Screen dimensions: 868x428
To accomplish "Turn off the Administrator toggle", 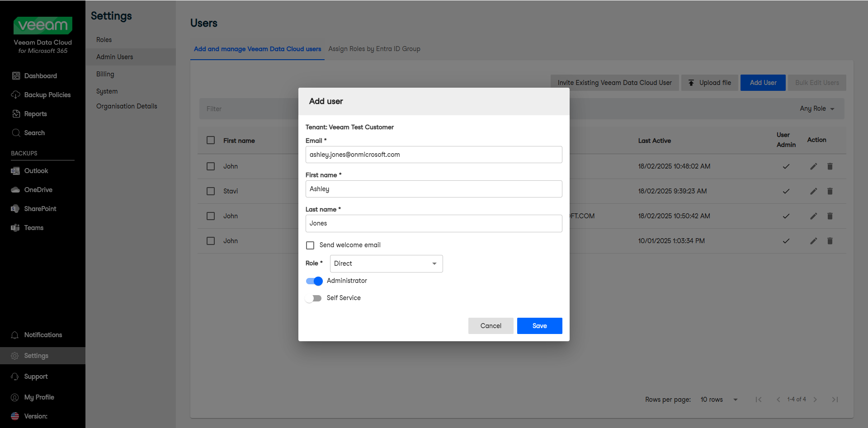I will pos(314,281).
